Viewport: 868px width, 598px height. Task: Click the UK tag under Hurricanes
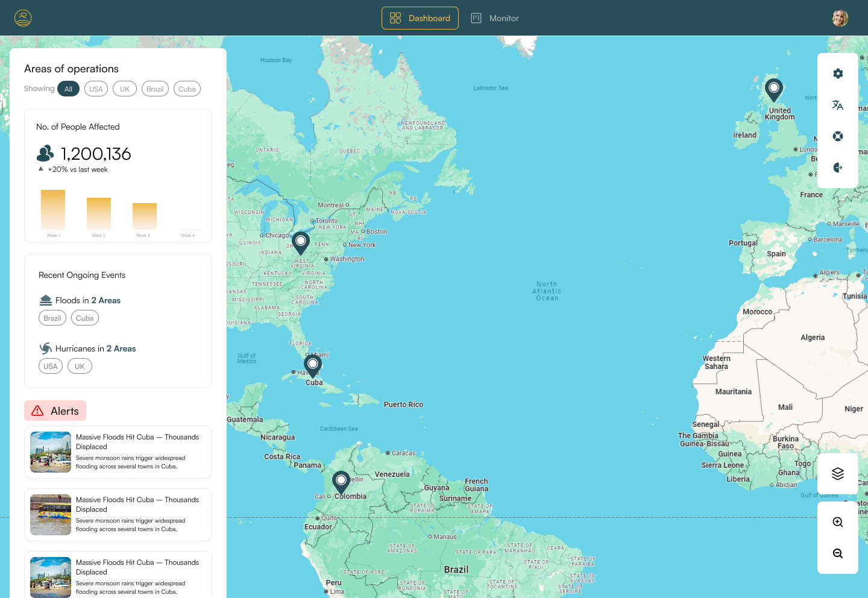click(80, 367)
